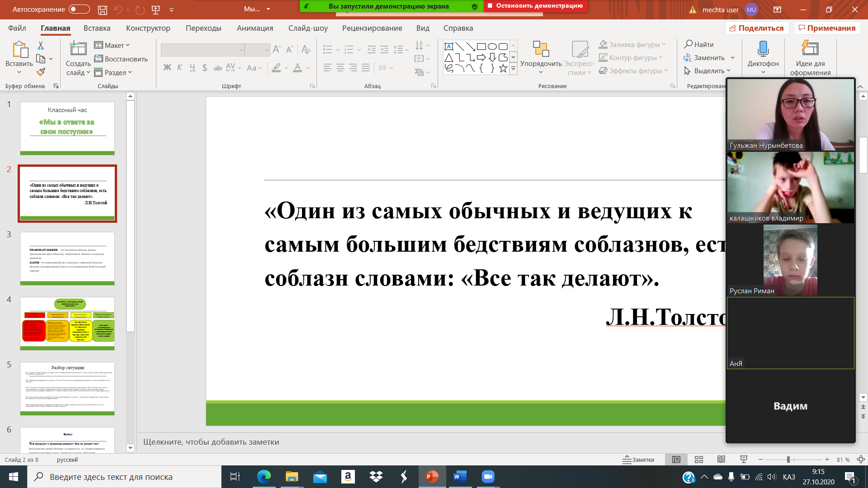Select slide 4 thumbnail in the pane

[67, 324]
